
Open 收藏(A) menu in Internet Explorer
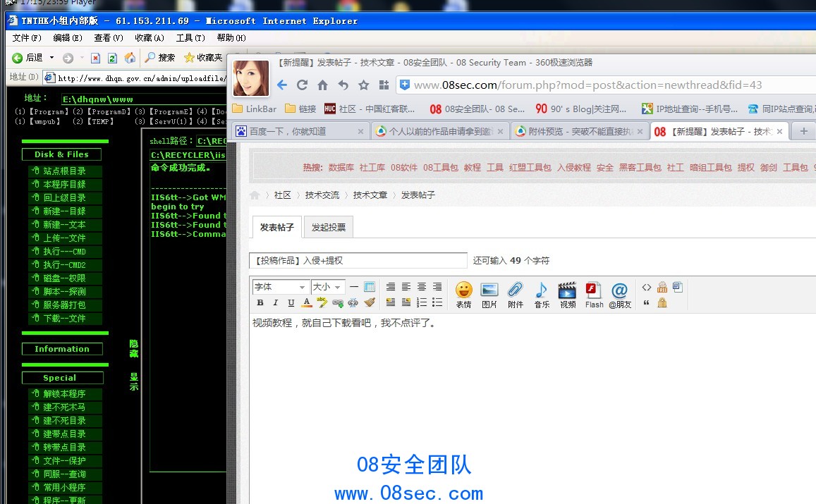150,38
